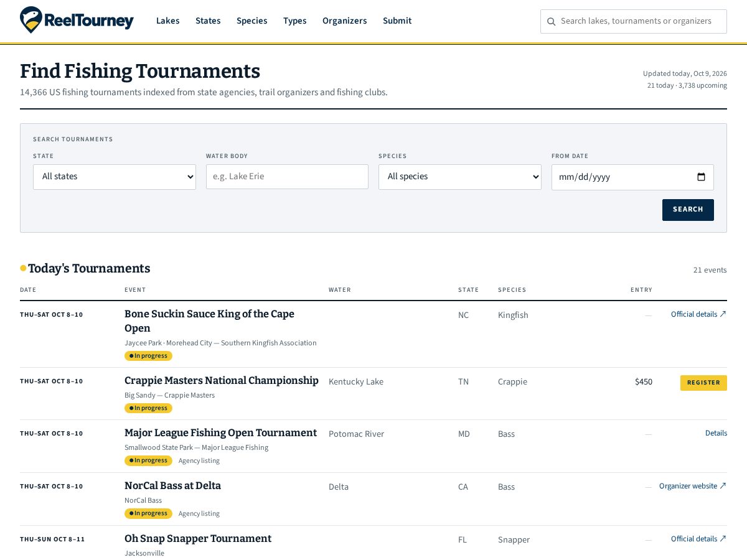Click the Kingfish species cell
This screenshot has width=747, height=560.
[x=513, y=315]
